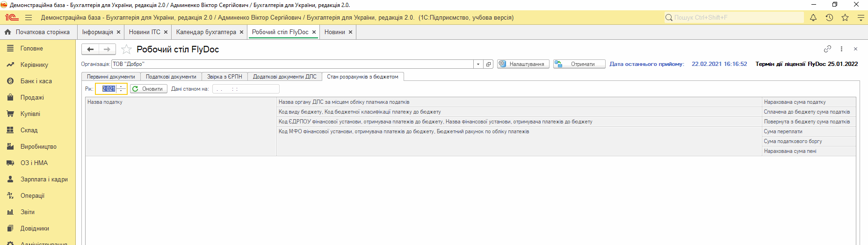Click Нарахована сума пені column header
This screenshot has height=245, width=868.
click(x=809, y=151)
